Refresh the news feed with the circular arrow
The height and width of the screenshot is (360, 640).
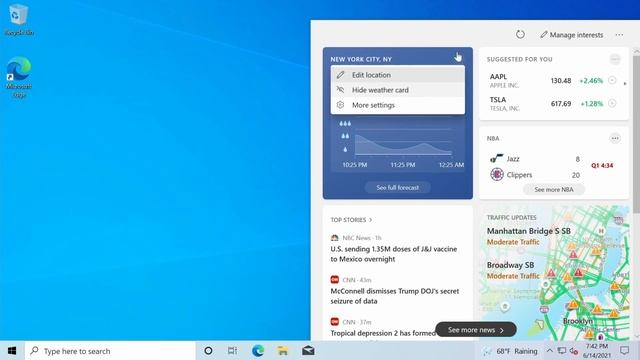click(520, 35)
